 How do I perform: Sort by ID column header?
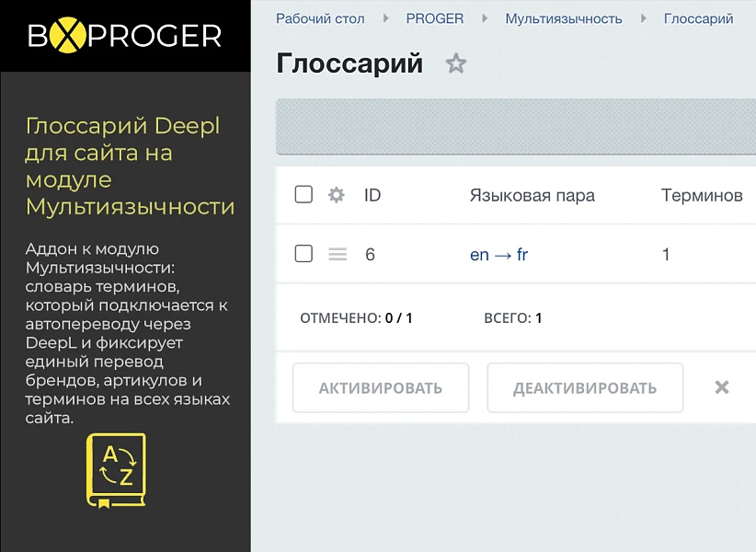372,195
